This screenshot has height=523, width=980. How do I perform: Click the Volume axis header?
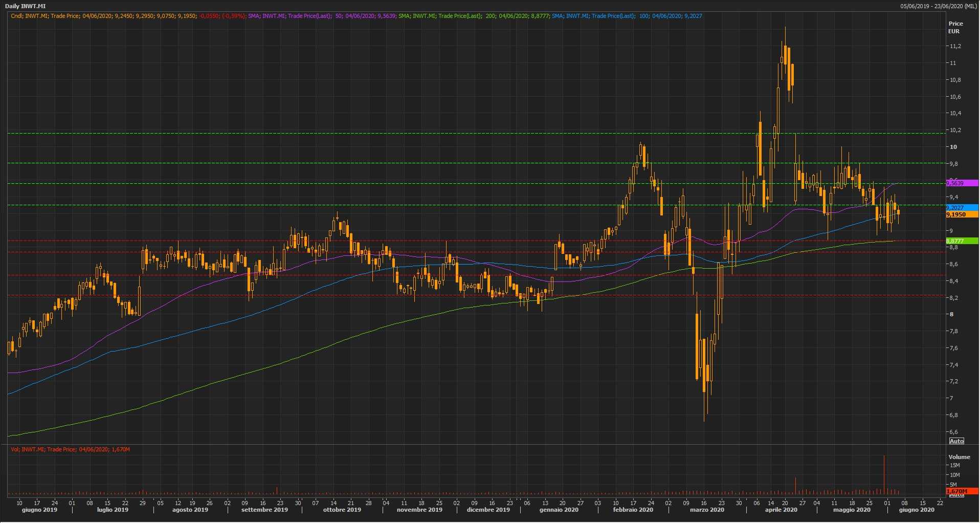pyautogui.click(x=959, y=457)
